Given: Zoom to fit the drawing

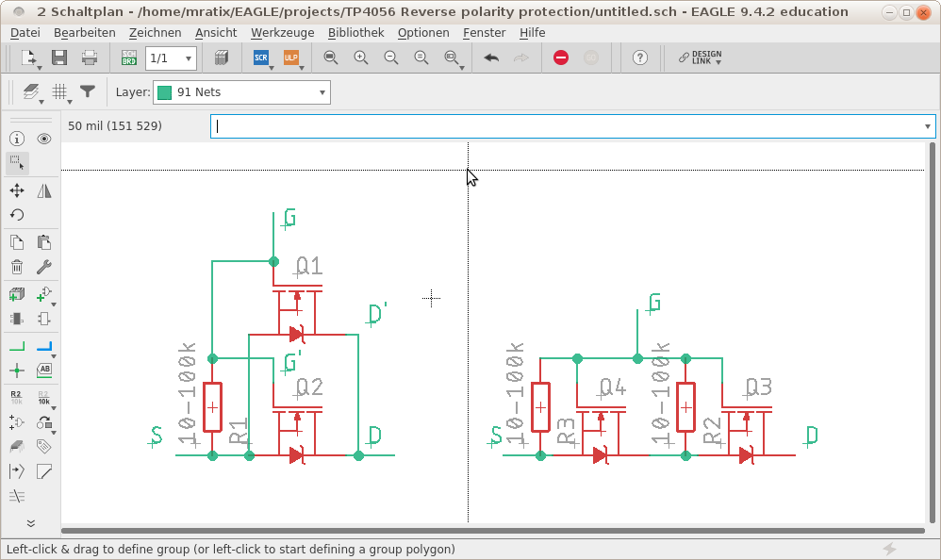Looking at the screenshot, I should (331, 58).
